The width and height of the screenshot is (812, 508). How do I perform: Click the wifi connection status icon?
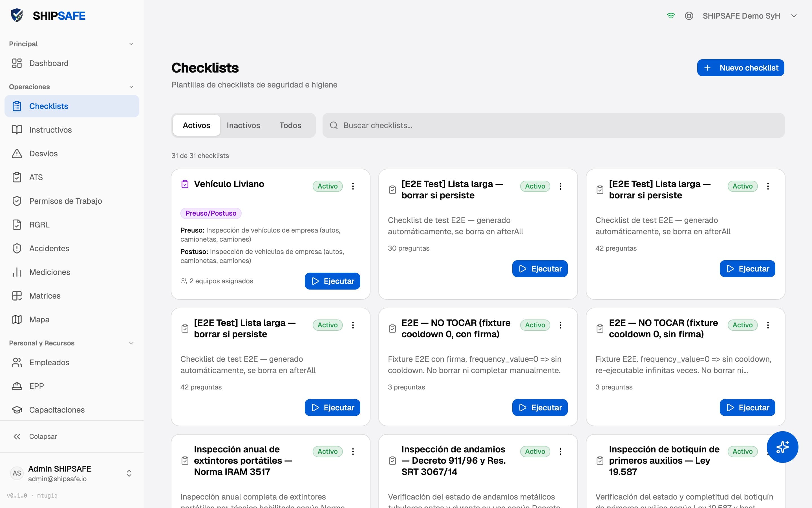(671, 16)
